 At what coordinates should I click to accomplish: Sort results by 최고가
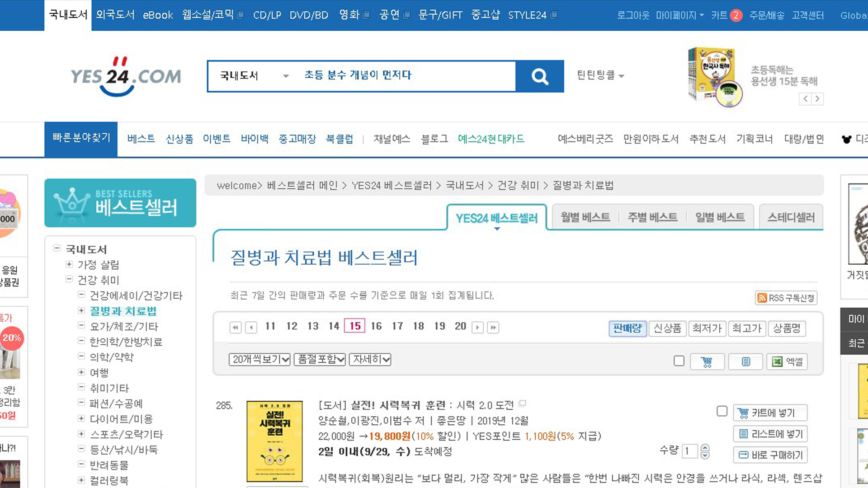(747, 328)
